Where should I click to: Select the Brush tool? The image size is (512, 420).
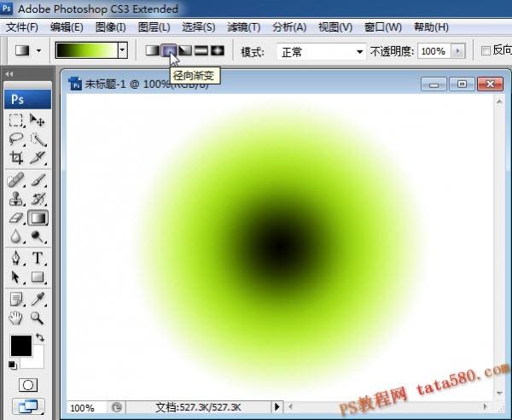pyautogui.click(x=38, y=180)
